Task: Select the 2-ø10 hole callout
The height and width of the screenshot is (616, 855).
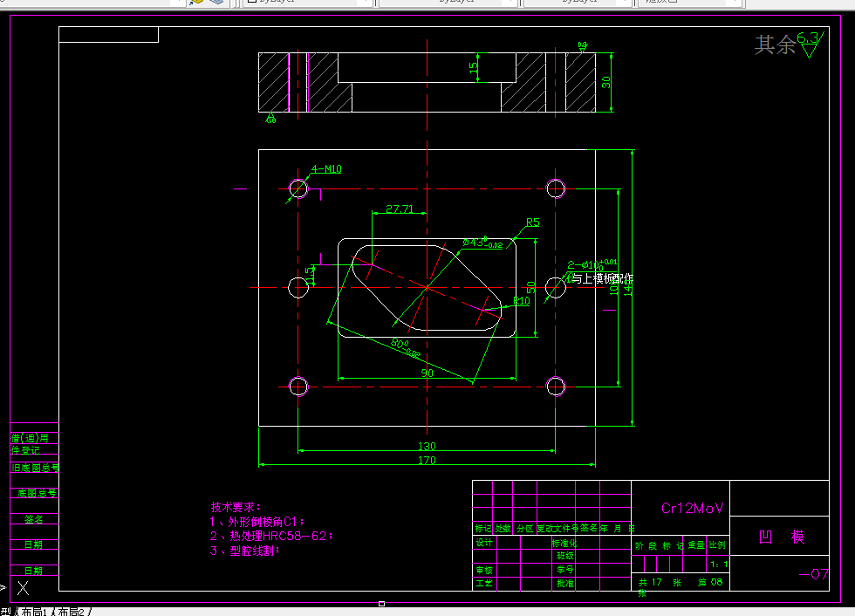Action: tap(592, 264)
